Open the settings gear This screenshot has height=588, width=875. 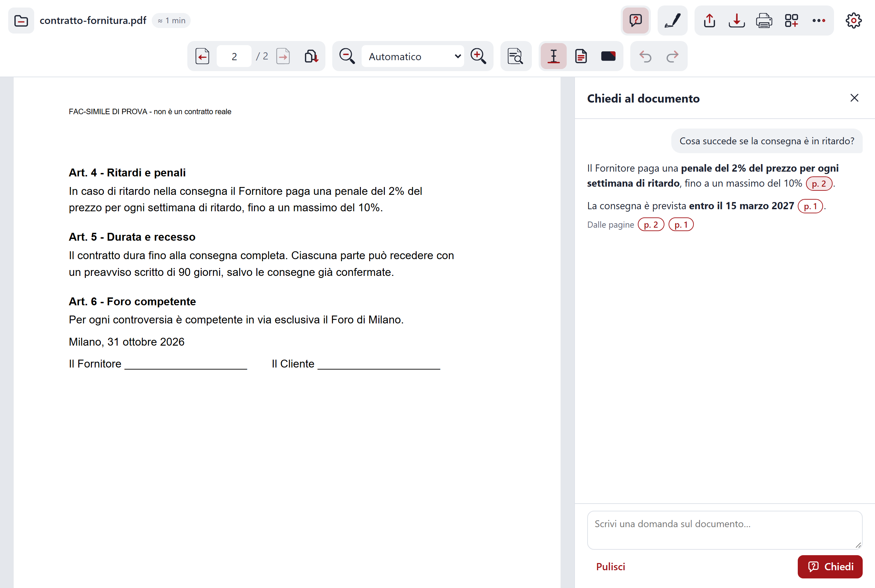click(853, 21)
